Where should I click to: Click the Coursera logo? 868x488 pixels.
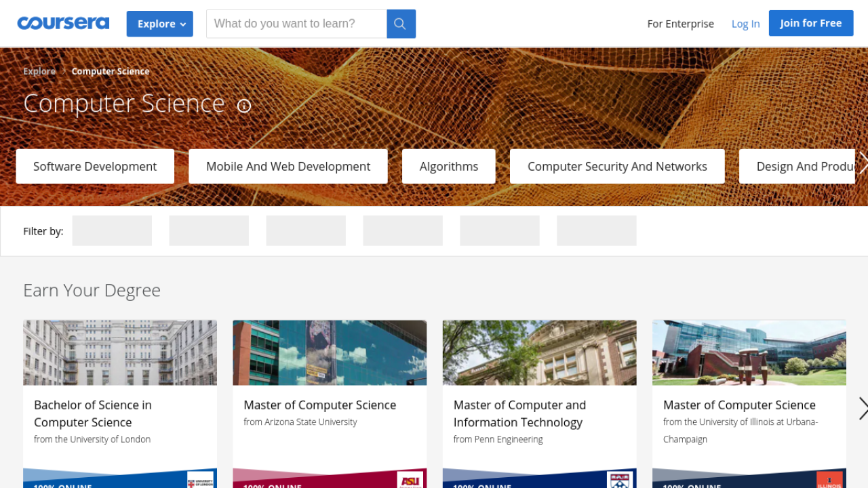(x=63, y=23)
